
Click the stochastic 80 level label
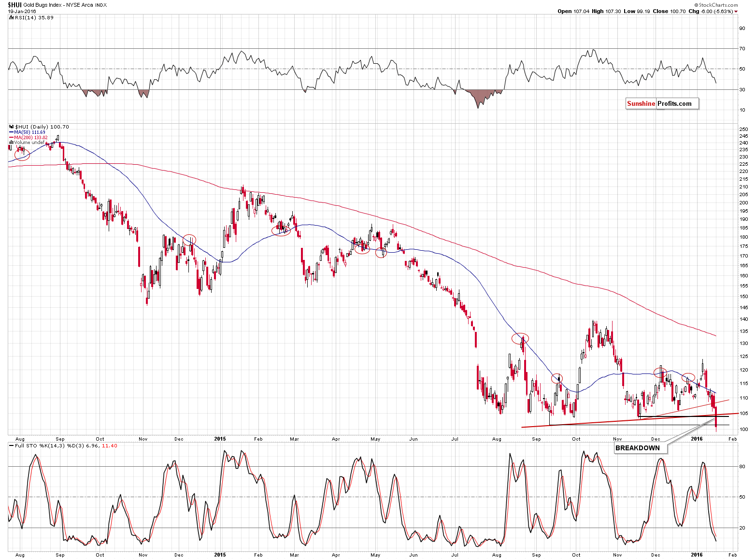click(742, 466)
